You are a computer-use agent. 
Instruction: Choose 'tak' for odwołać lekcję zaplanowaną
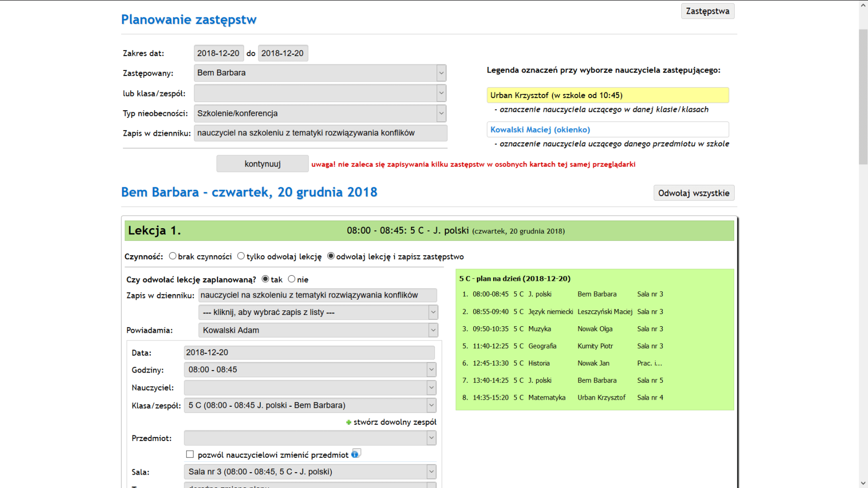click(266, 279)
